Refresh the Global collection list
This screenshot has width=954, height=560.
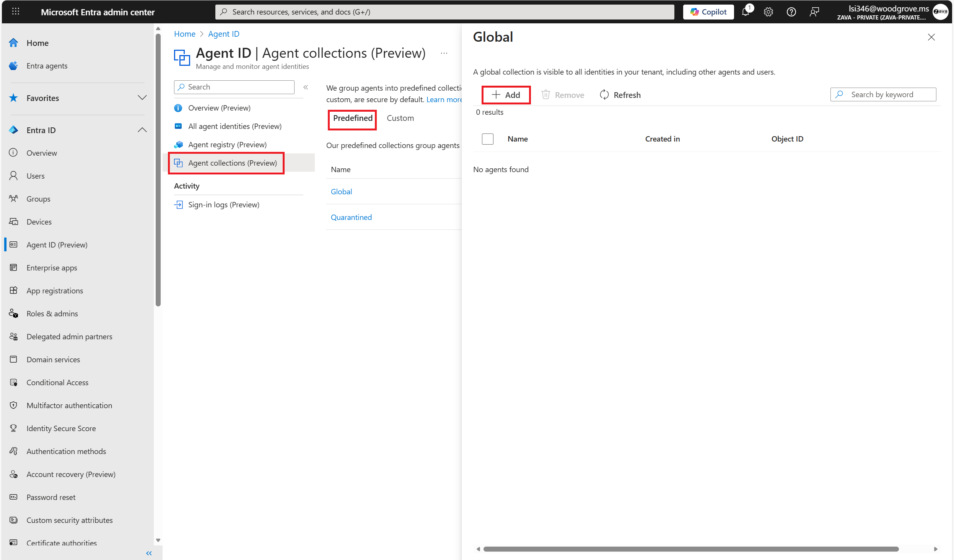(620, 95)
